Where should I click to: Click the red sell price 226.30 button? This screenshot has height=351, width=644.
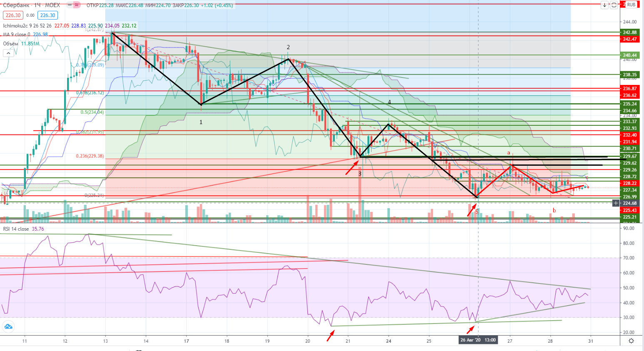point(13,15)
